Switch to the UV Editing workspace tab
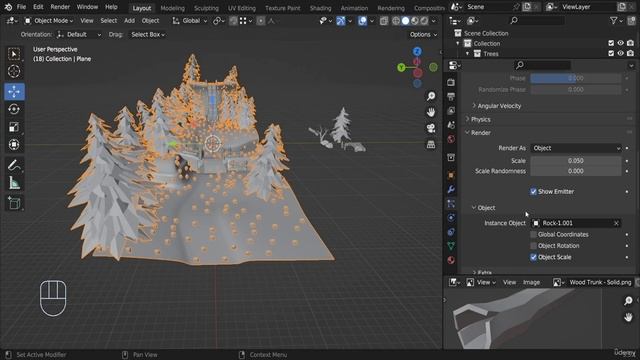This screenshot has height=360, width=640. tap(242, 8)
